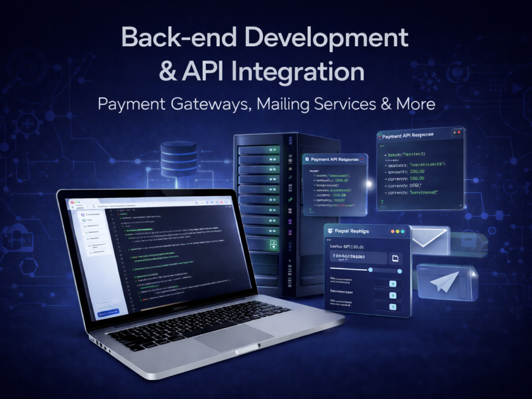Click the red dot on the large Payment API Response panel

[x=459, y=132]
